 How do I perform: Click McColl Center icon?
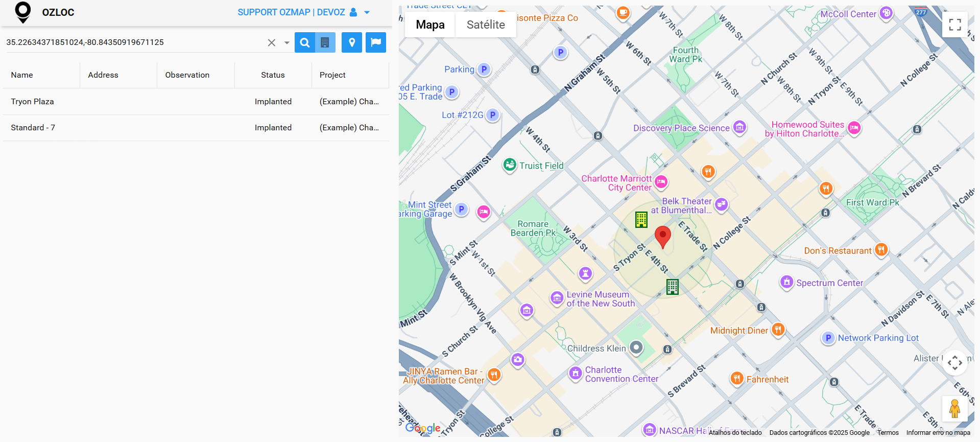887,13
